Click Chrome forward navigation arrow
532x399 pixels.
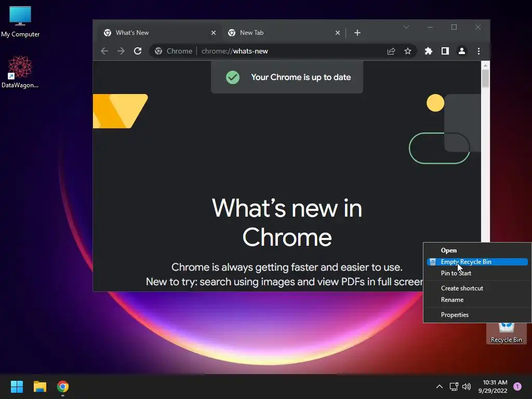point(121,51)
